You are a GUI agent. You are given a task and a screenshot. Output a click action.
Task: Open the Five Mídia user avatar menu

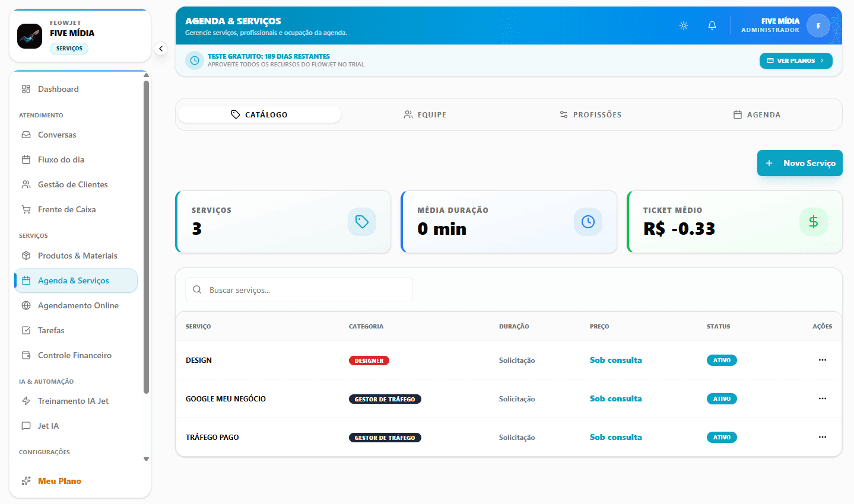pyautogui.click(x=818, y=25)
